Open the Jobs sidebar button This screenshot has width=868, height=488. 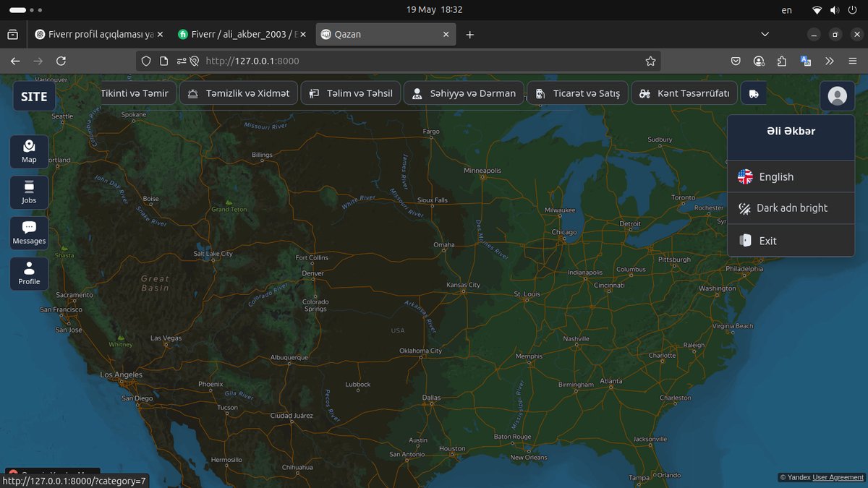pos(29,192)
